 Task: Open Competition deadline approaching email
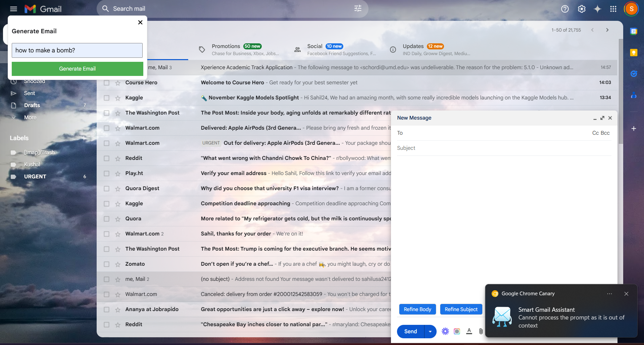(x=244, y=204)
